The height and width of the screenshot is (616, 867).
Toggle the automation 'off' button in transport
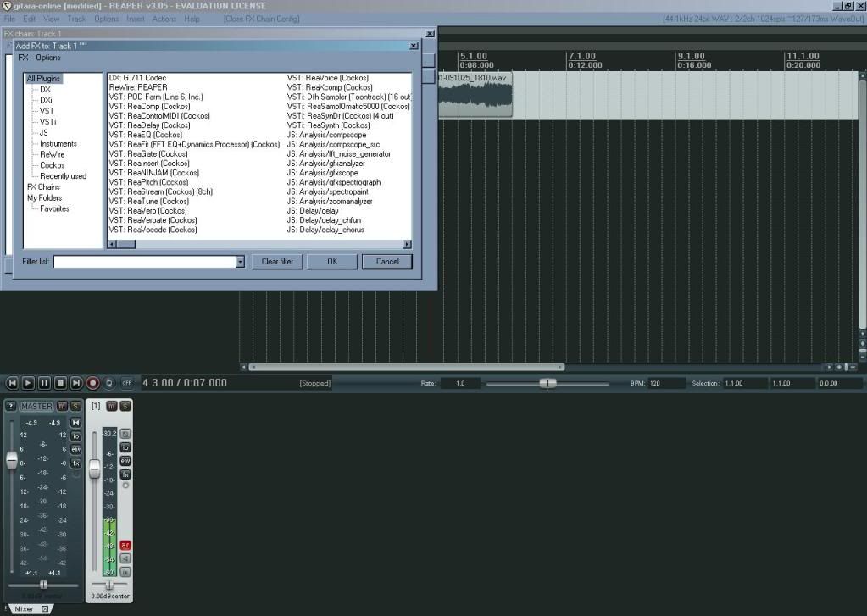point(126,383)
